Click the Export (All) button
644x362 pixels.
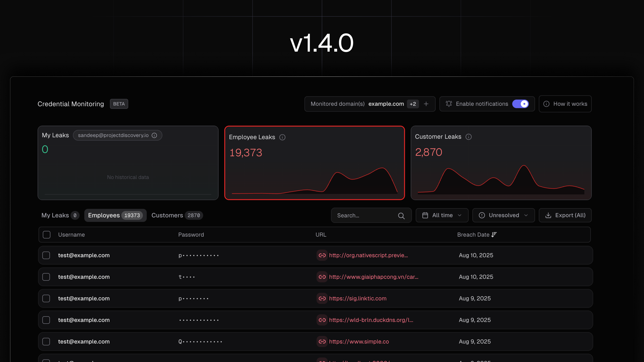[565, 215]
